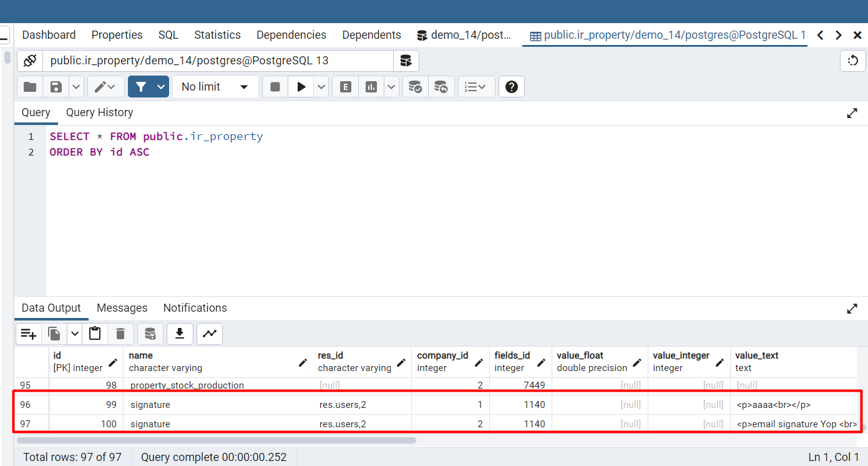Viewport: 868px width, 466px height.
Task: Open the Help button in the toolbar
Action: (512, 86)
